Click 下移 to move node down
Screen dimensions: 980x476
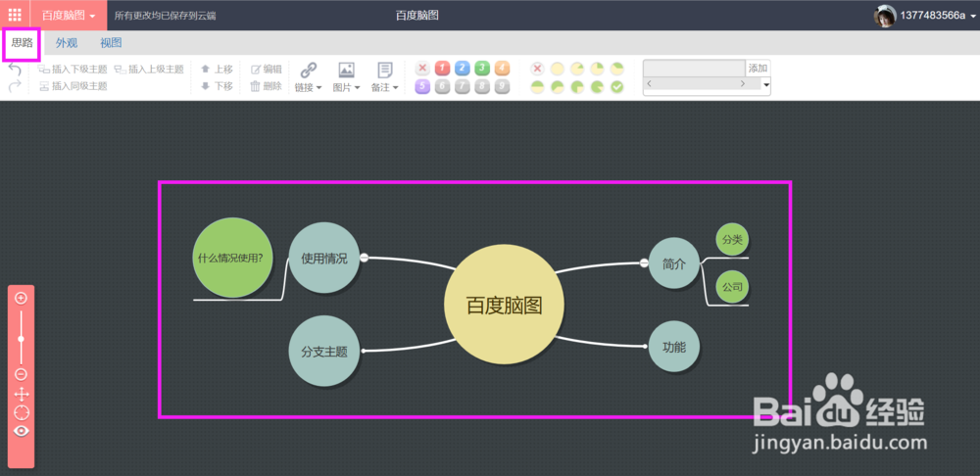pyautogui.click(x=217, y=86)
